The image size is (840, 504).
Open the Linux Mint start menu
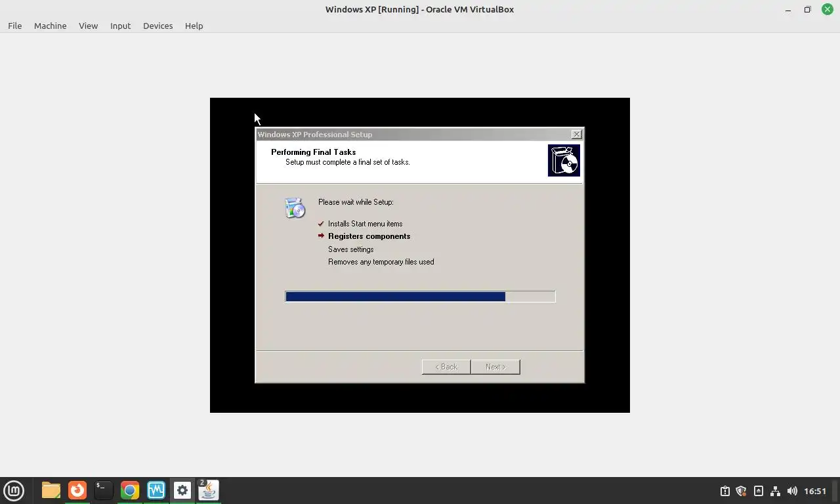(x=14, y=490)
